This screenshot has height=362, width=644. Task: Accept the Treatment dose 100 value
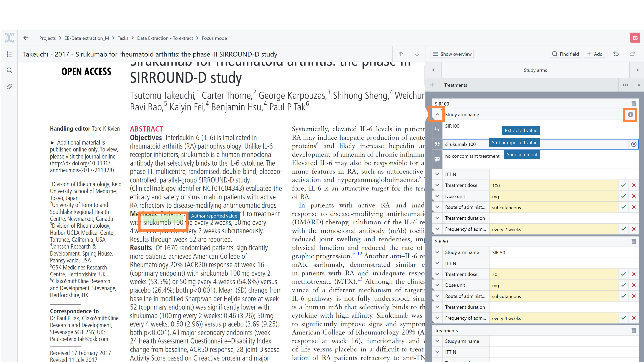pyautogui.click(x=623, y=185)
